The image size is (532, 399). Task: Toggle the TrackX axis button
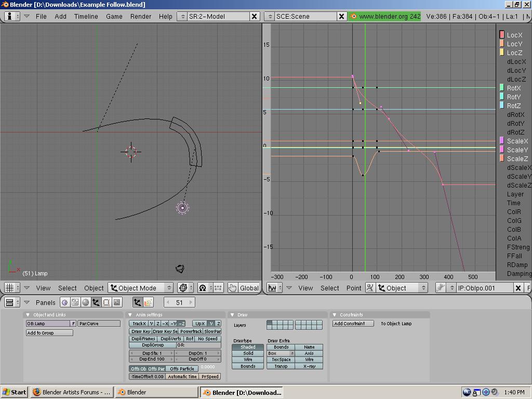[x=139, y=324]
